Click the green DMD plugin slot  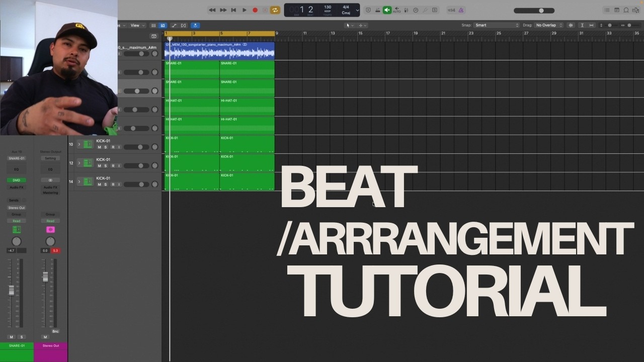point(17,180)
